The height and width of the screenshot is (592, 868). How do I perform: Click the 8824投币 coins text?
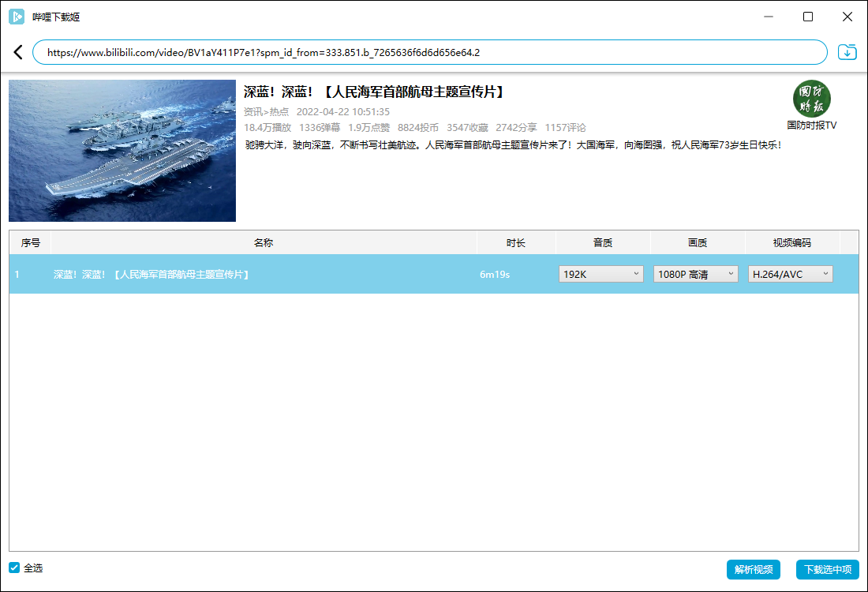coord(418,127)
